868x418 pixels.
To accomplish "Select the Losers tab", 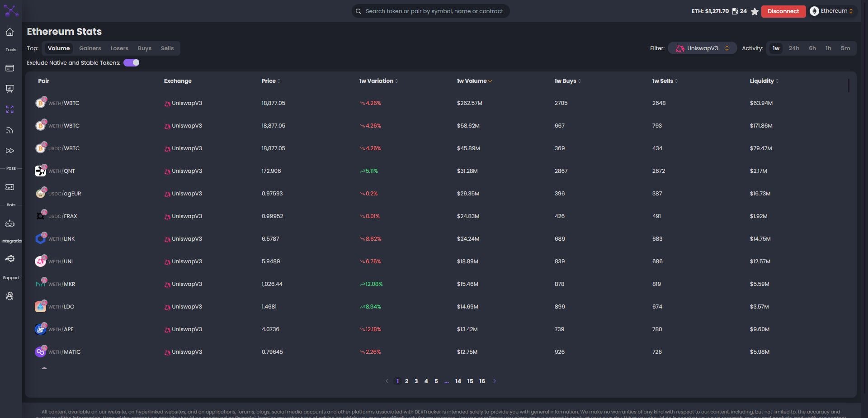I will tap(119, 48).
